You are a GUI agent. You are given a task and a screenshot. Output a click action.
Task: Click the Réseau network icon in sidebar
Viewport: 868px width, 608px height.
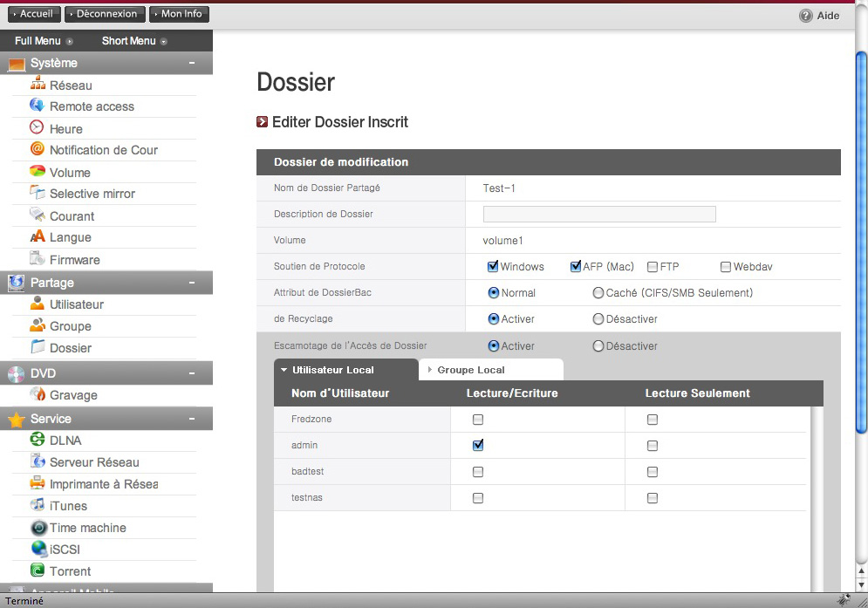38,85
